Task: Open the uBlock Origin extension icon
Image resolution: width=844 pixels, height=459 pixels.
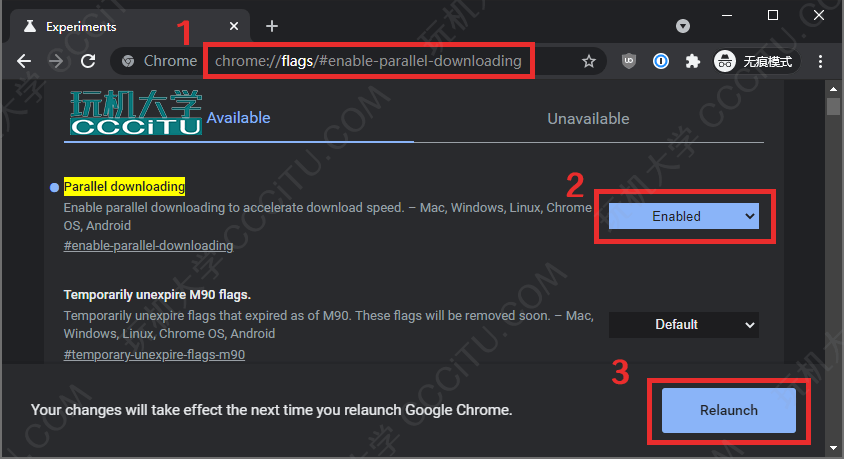Action: coord(629,61)
